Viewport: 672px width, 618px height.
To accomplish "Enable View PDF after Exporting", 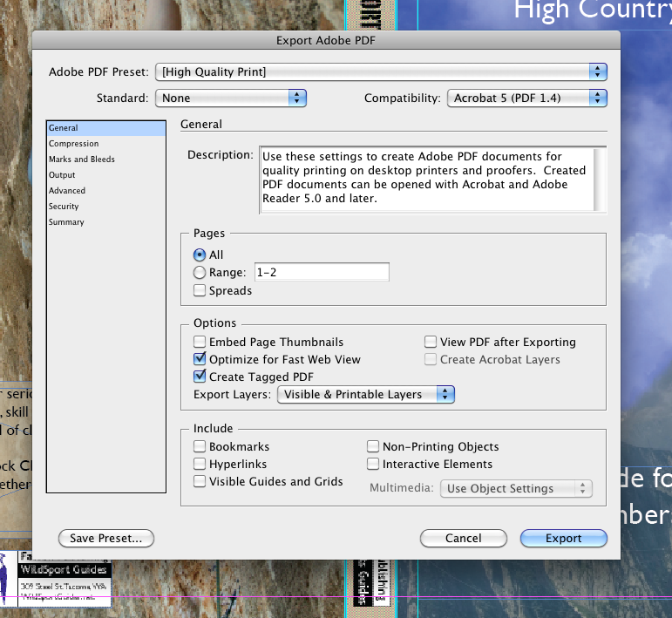I will point(431,342).
